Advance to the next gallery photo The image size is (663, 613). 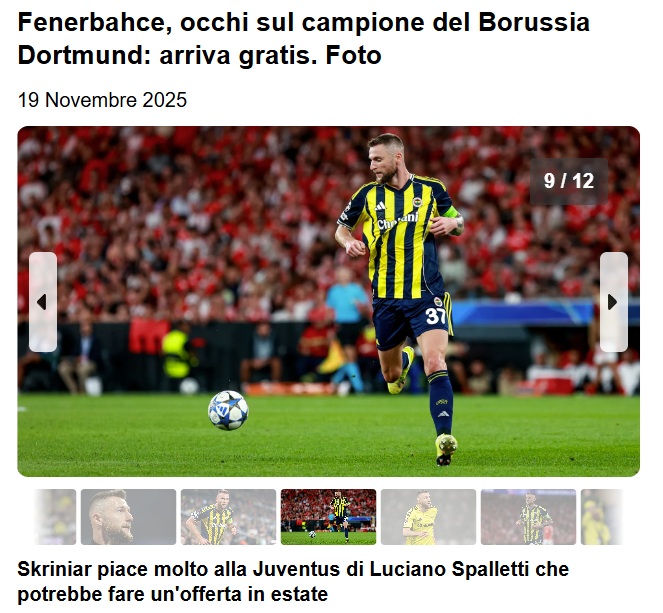614,302
